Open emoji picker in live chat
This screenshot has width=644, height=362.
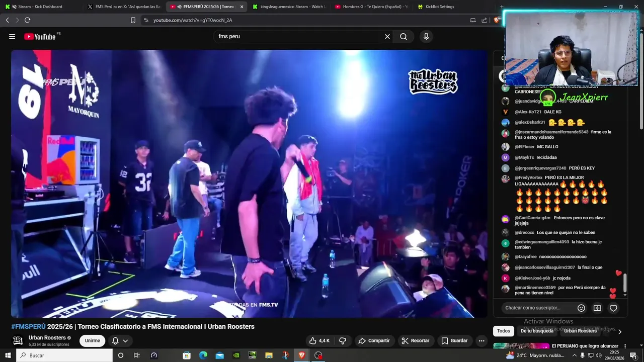click(x=581, y=308)
